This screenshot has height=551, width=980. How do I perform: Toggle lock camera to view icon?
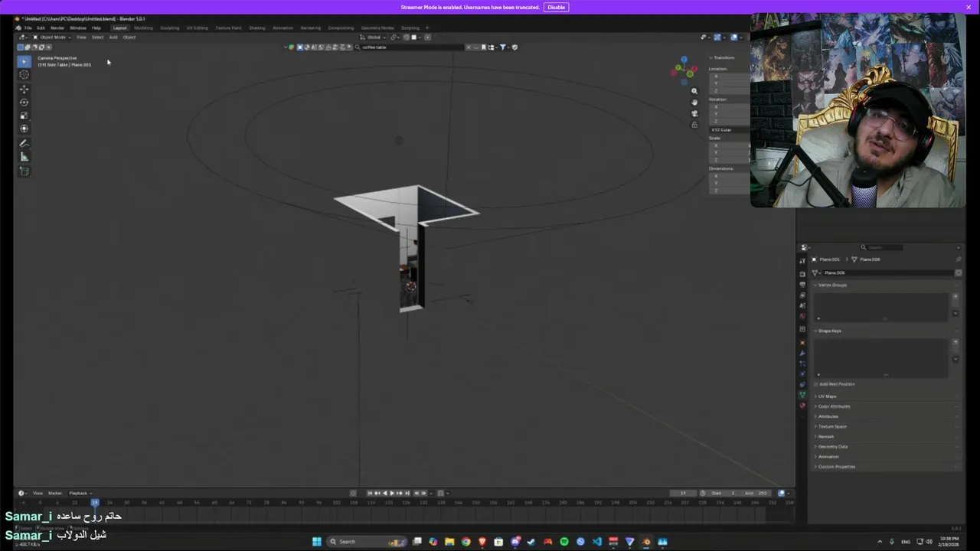tap(694, 125)
